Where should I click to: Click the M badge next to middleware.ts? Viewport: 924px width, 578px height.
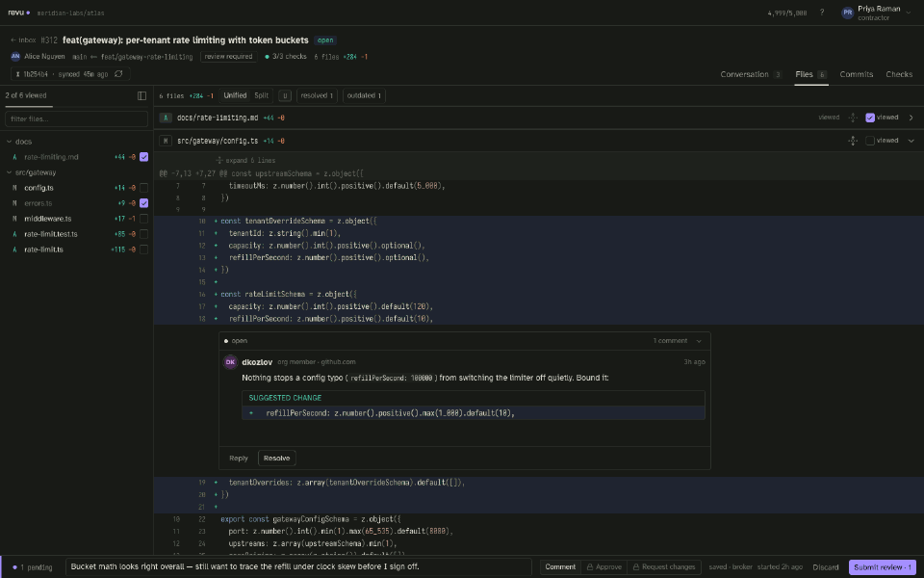14,219
